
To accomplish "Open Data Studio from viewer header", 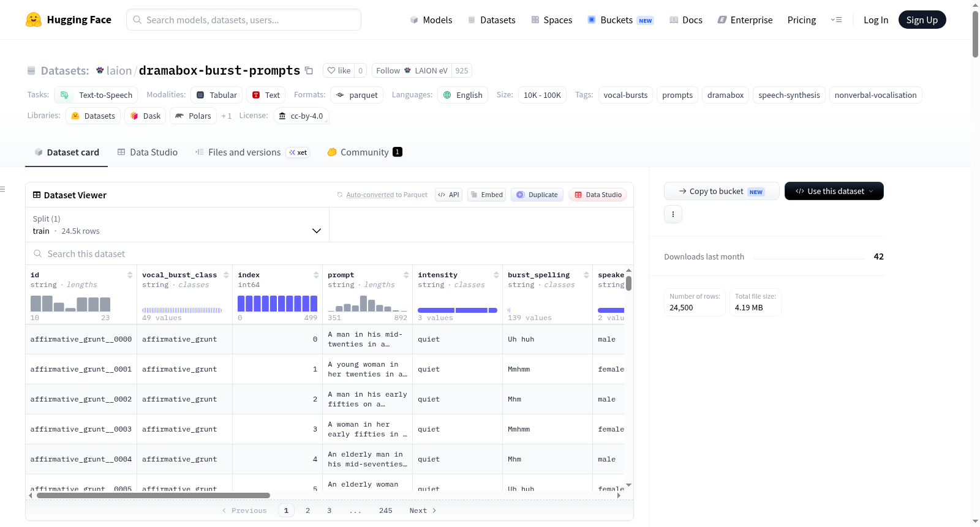I will tap(598, 195).
